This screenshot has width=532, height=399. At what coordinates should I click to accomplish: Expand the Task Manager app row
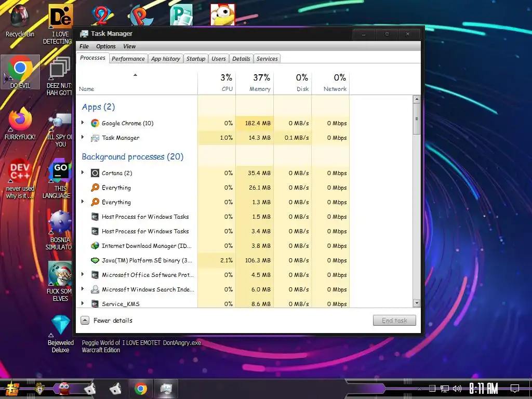click(83, 137)
